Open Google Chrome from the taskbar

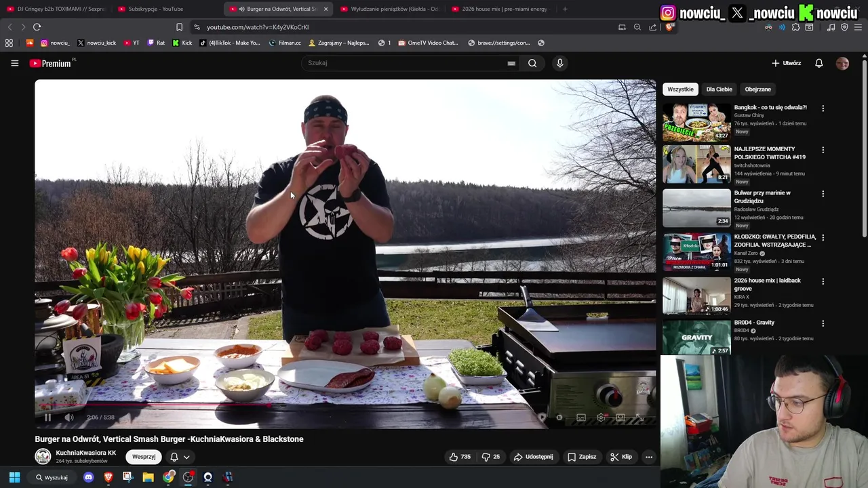tap(168, 477)
